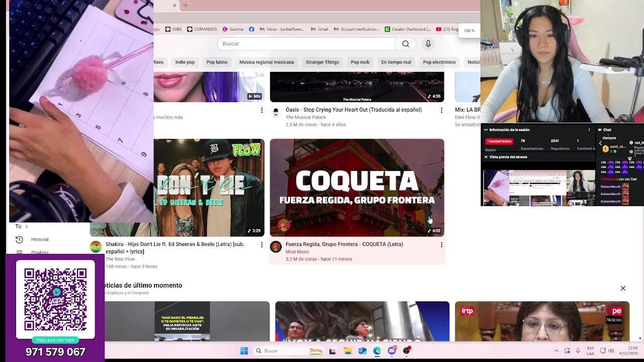
Task: Open the irtp Noticias news thumbnail
Action: [542, 321]
